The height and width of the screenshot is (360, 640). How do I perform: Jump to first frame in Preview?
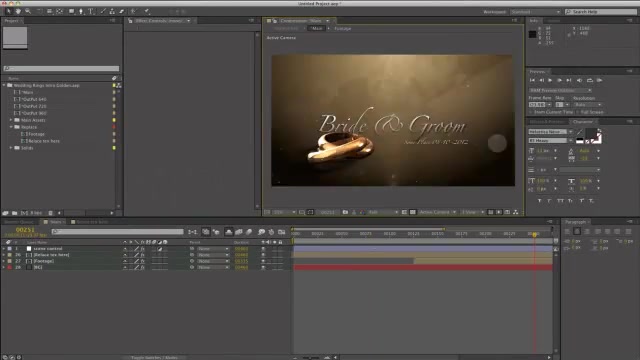[x=532, y=80]
